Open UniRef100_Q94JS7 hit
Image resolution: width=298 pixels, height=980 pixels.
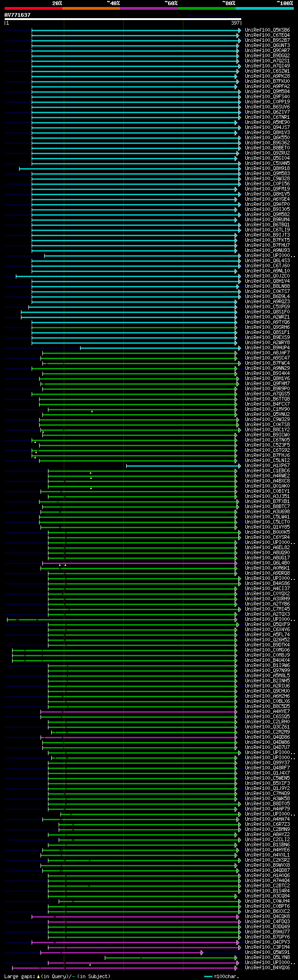point(267,128)
